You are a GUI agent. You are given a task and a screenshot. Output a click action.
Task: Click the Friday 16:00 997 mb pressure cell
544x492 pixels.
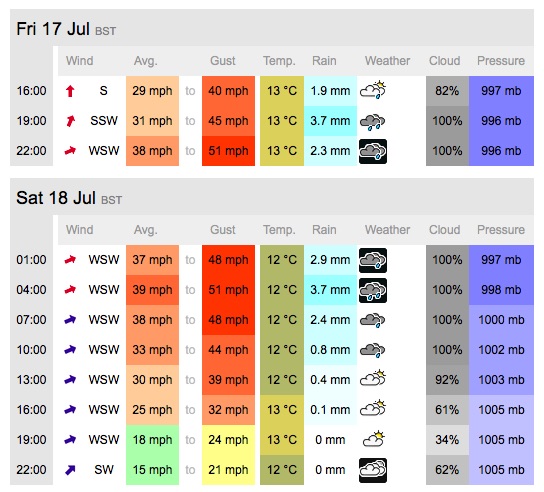501,91
